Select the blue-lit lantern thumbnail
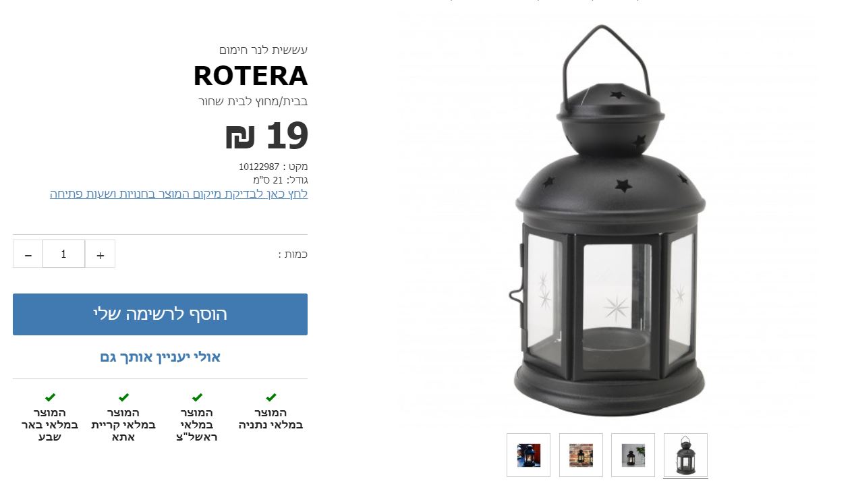Image resolution: width=852 pixels, height=504 pixels. click(x=528, y=455)
